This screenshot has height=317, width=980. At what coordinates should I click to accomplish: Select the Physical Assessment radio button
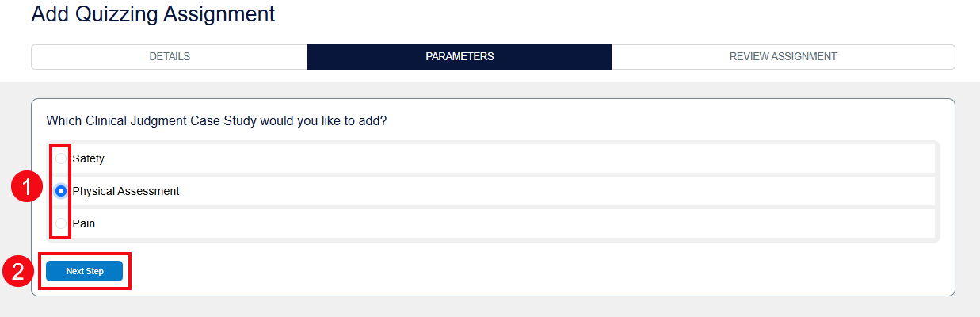[x=61, y=191]
